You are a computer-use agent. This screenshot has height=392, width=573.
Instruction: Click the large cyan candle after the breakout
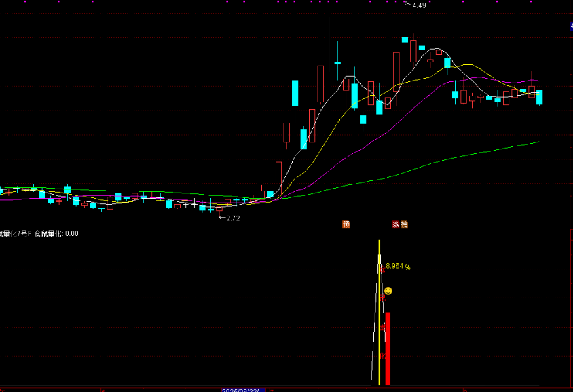(x=295, y=93)
